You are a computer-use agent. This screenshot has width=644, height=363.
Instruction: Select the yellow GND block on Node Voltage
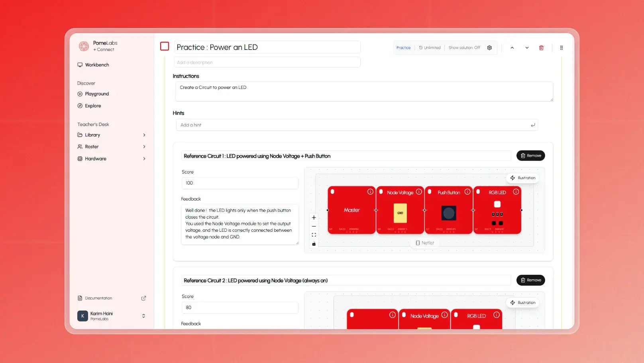point(400,213)
